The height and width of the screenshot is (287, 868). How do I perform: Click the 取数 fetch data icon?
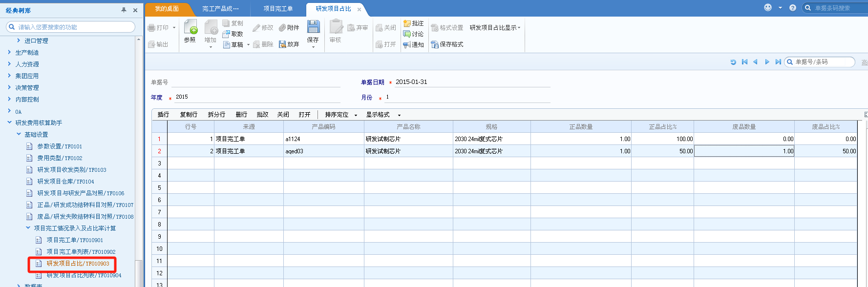click(226, 34)
